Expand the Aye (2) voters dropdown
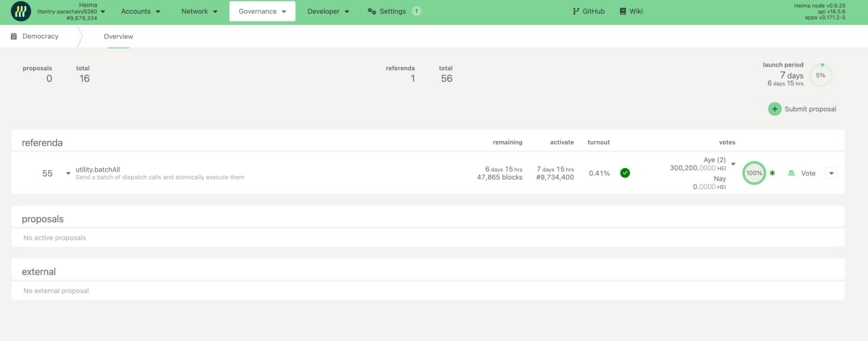 coord(733,164)
